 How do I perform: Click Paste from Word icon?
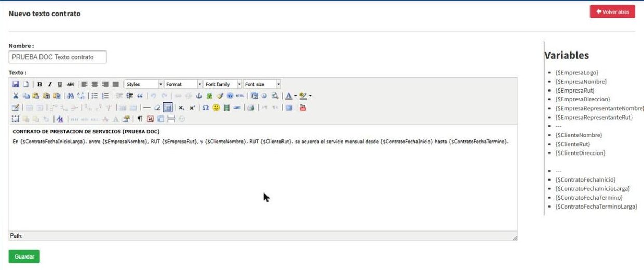[57, 96]
